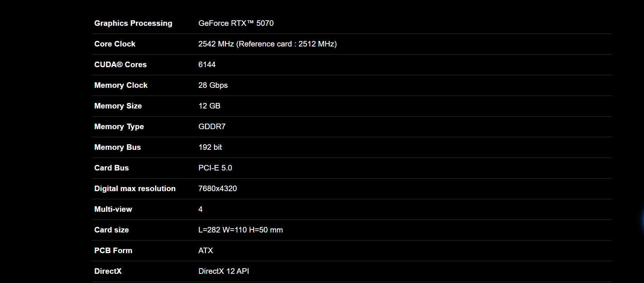Click the 'ATX' value

pyautogui.click(x=206, y=251)
